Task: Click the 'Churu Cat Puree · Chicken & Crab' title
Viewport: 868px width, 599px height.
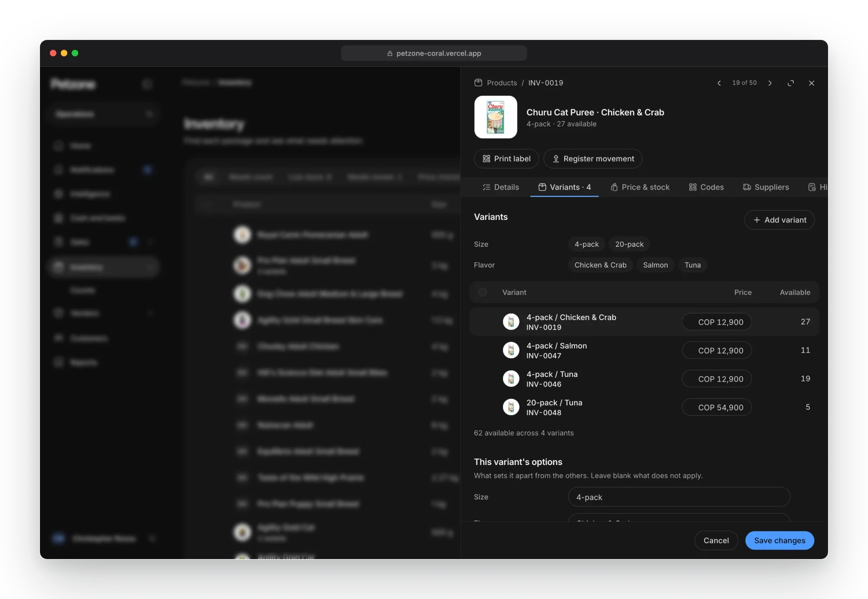Action: 595,112
